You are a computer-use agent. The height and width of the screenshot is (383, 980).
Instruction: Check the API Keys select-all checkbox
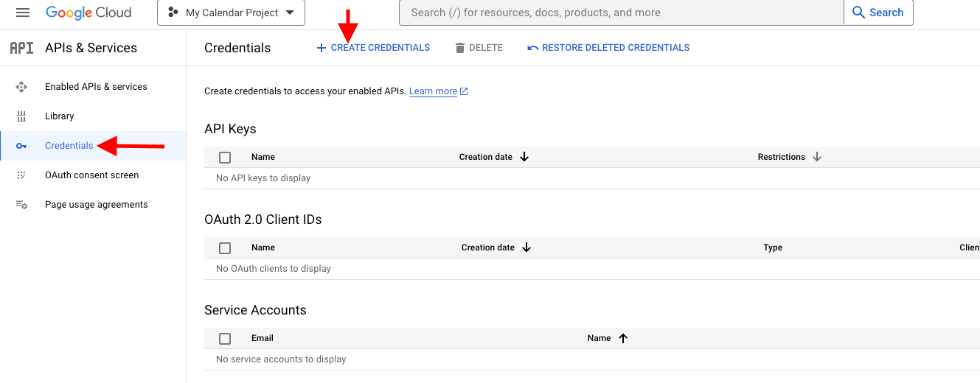pos(225,157)
